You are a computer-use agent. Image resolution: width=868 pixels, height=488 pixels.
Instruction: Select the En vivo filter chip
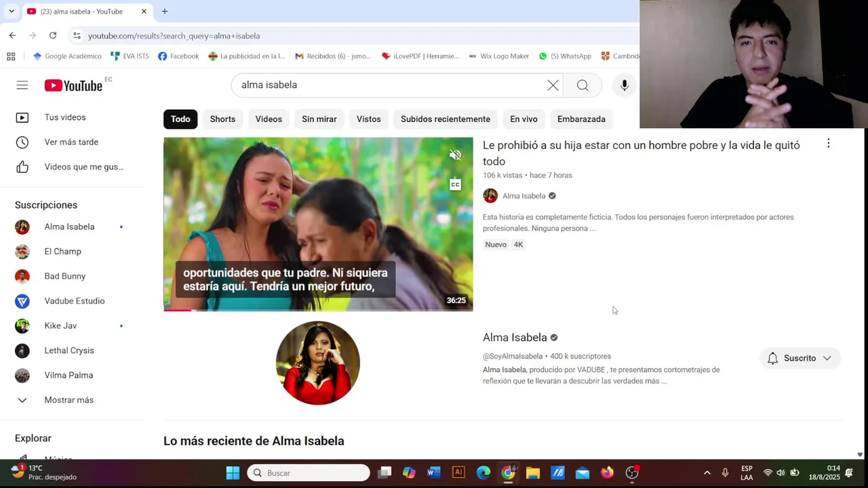point(524,119)
